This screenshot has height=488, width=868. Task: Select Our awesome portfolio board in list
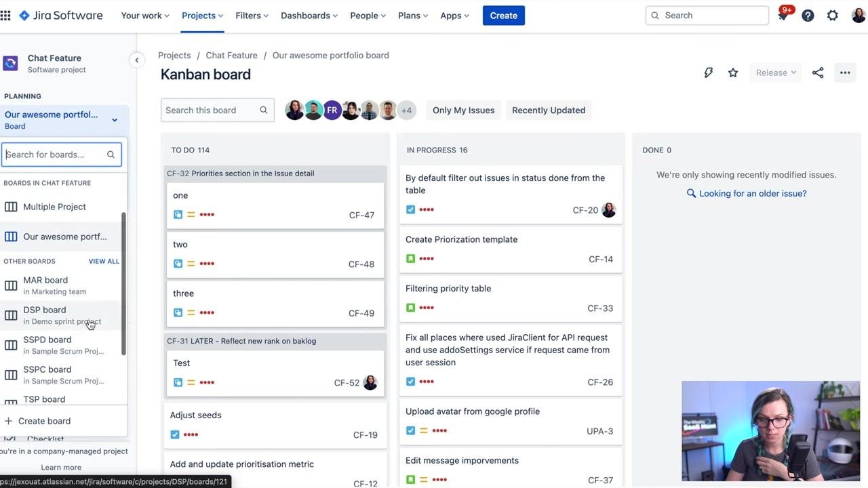(x=62, y=237)
